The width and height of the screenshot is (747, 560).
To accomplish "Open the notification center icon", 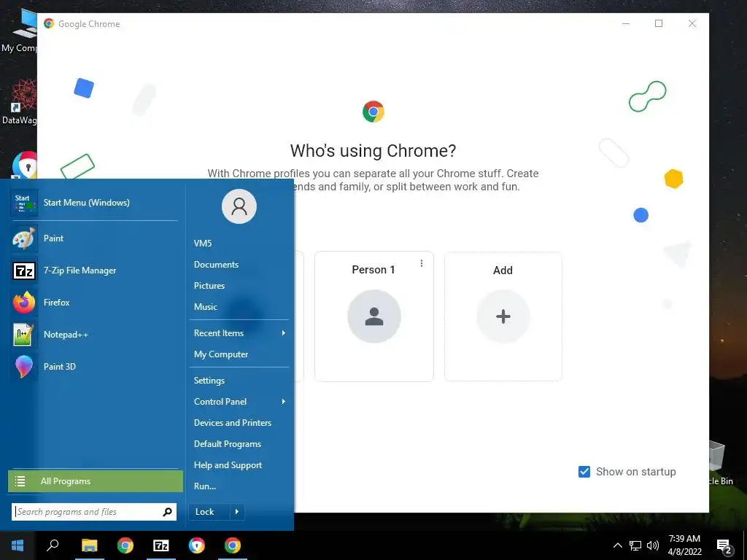I will pos(724,547).
